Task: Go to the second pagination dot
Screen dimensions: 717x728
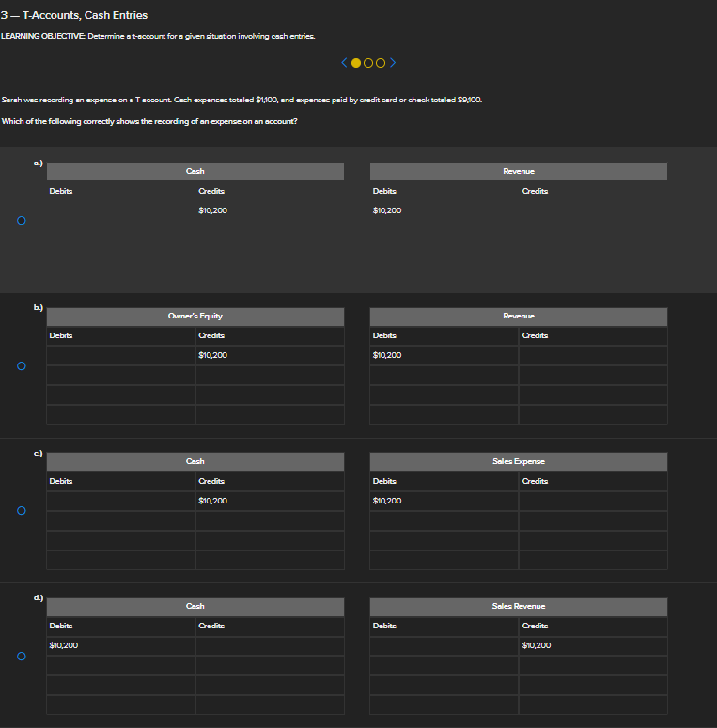Action: pos(369,64)
